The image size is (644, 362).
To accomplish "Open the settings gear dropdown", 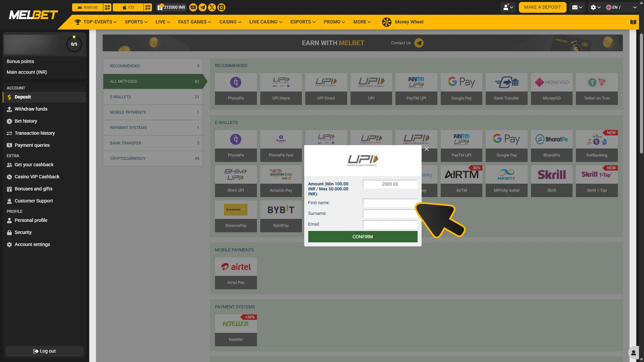I will click(596, 7).
